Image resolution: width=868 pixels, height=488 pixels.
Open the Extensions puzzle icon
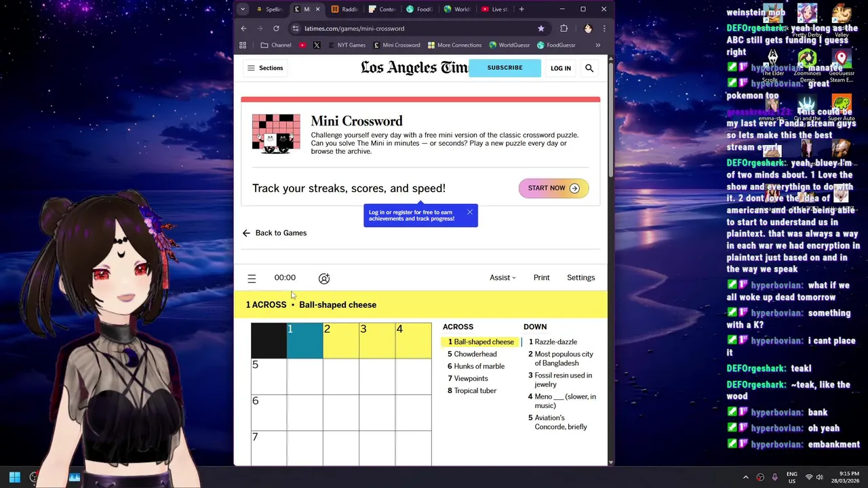click(564, 28)
